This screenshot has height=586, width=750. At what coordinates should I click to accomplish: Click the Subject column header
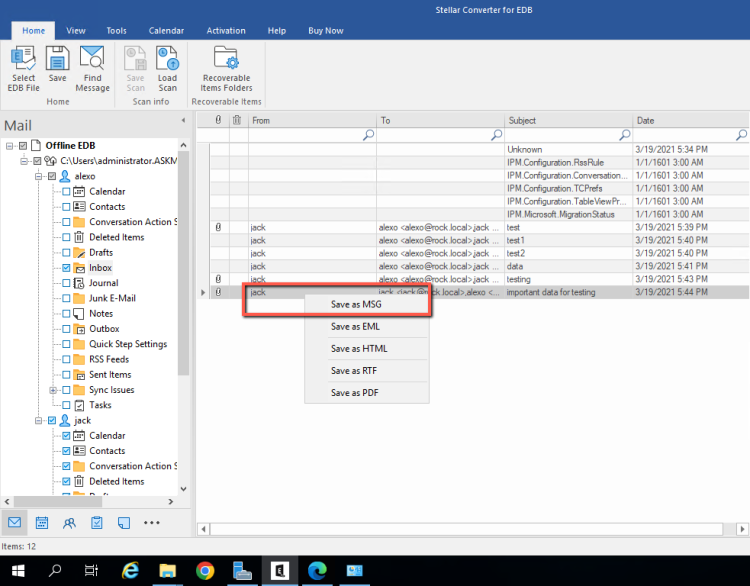pos(568,121)
